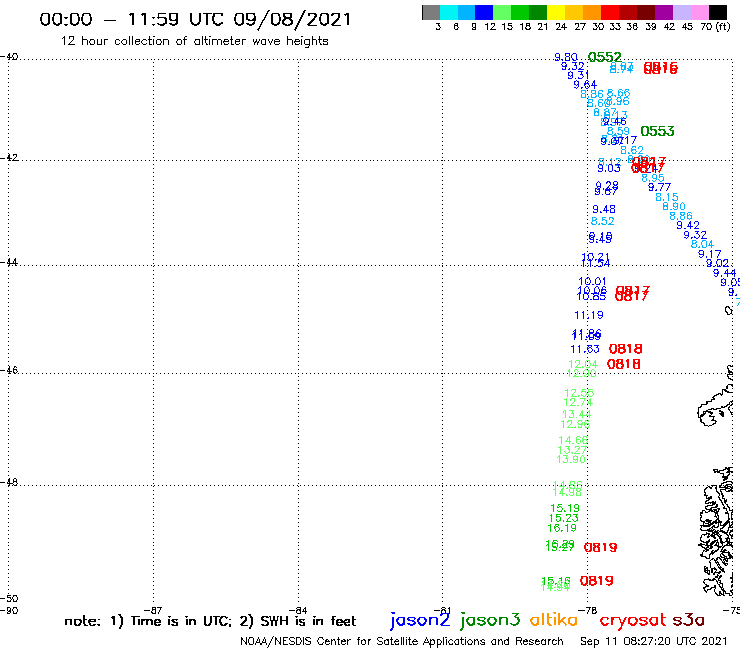
Task: Click the 12.55 wave height value
Action: [x=579, y=393]
